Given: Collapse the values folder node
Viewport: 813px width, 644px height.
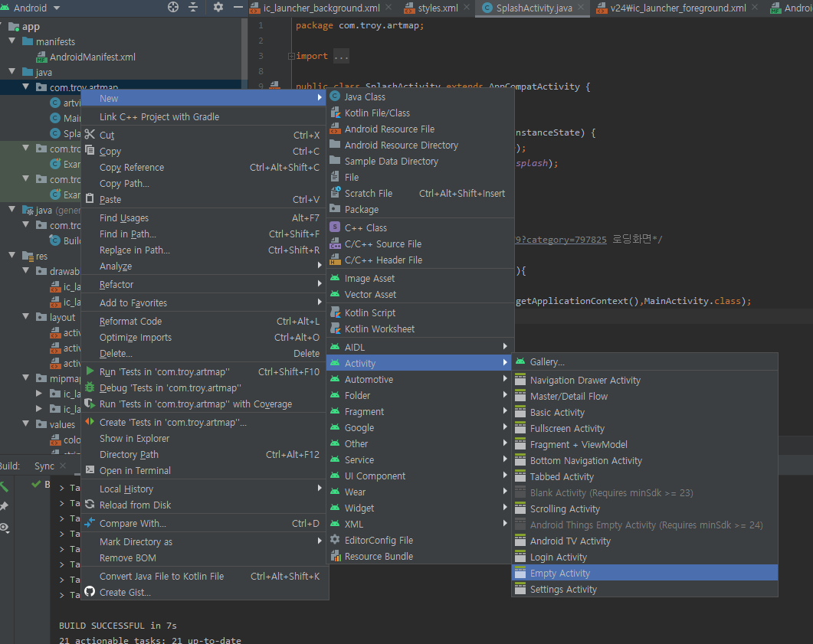Looking at the screenshot, I should point(26,423).
